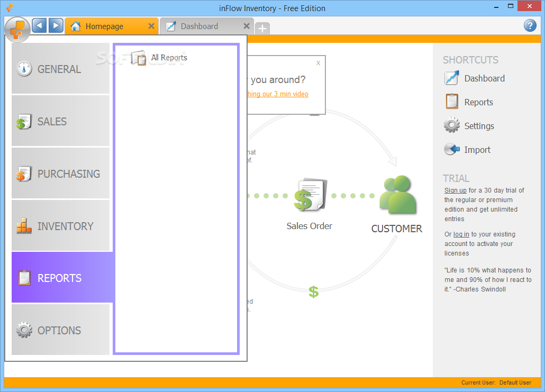Click the Sales Order label
This screenshot has width=545, height=392.
point(310,226)
